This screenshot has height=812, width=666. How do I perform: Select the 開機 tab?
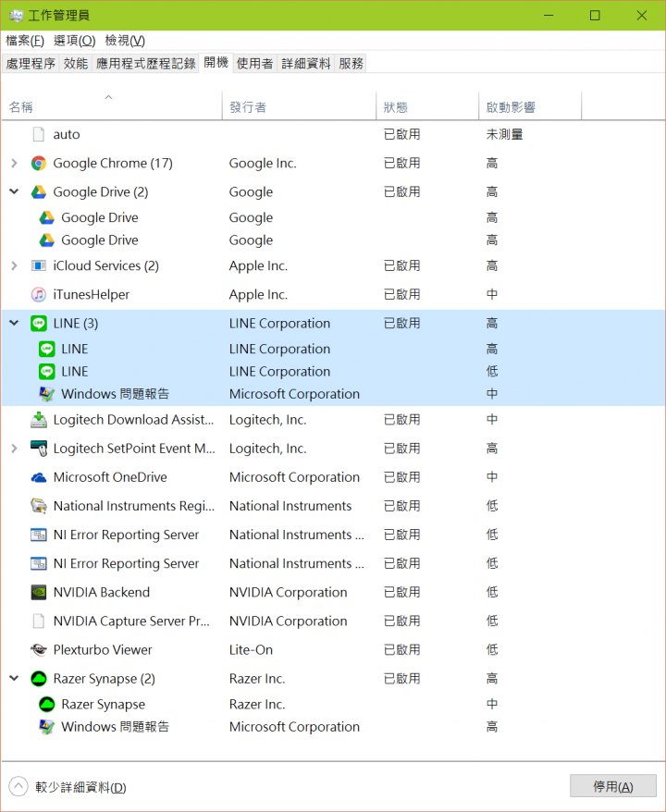(x=216, y=63)
